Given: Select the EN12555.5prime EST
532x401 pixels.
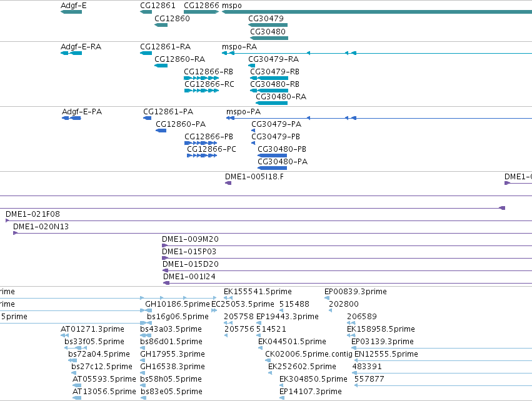Looking at the screenshot, I should (x=443, y=360).
